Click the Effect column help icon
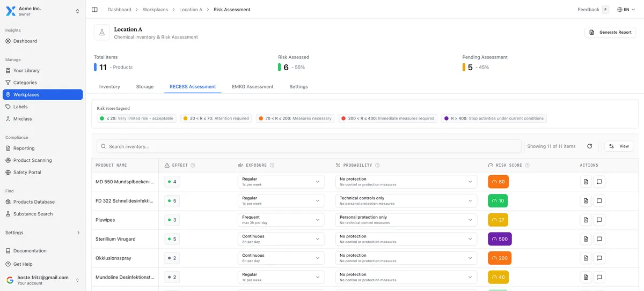The height and width of the screenshot is (291, 644). click(193, 166)
